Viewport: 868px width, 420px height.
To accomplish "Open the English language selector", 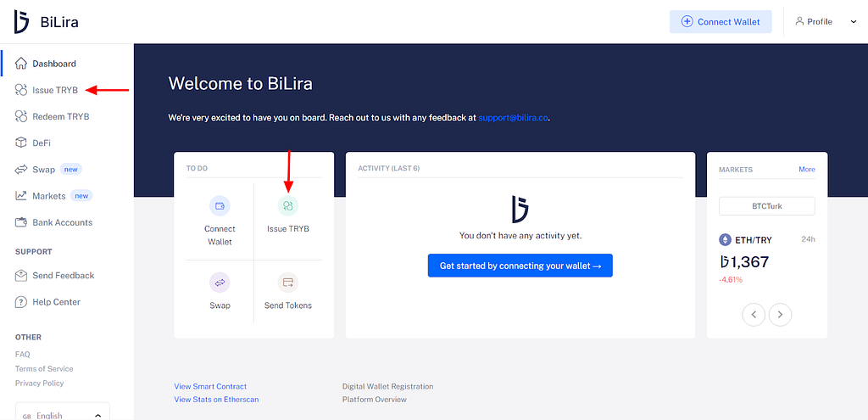I will coord(63,412).
